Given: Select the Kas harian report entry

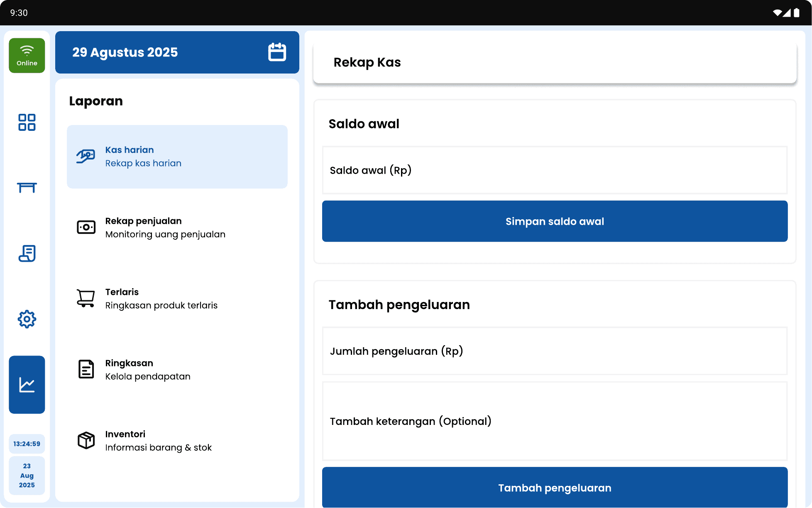Looking at the screenshot, I should click(177, 157).
